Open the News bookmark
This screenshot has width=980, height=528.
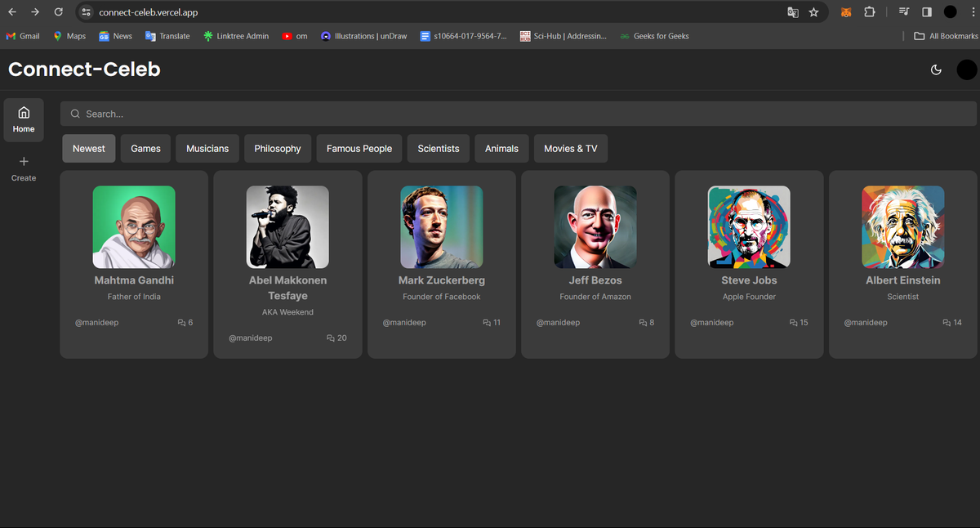click(x=115, y=36)
